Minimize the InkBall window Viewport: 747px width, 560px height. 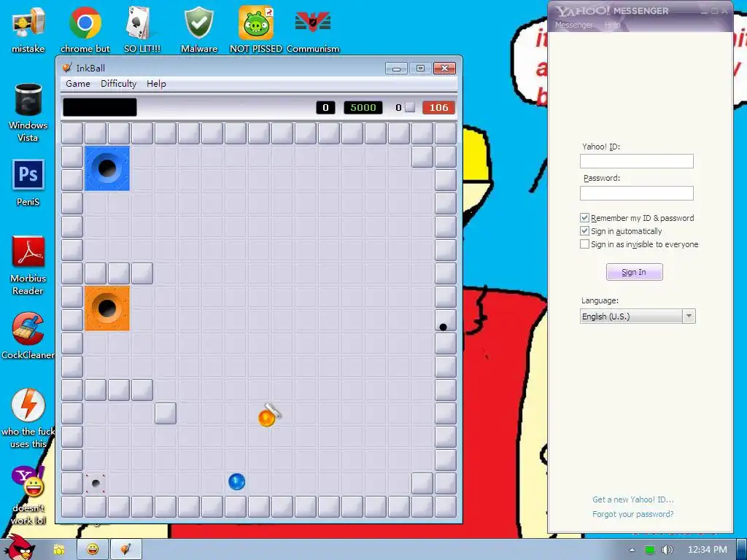click(396, 68)
